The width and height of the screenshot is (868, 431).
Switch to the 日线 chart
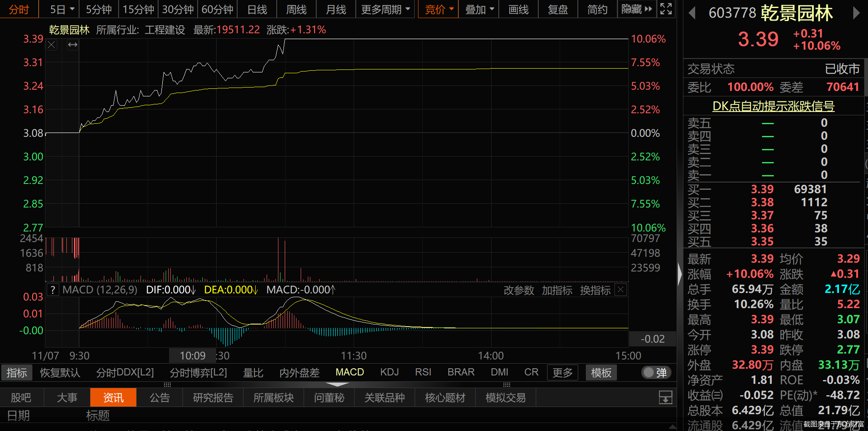[257, 9]
